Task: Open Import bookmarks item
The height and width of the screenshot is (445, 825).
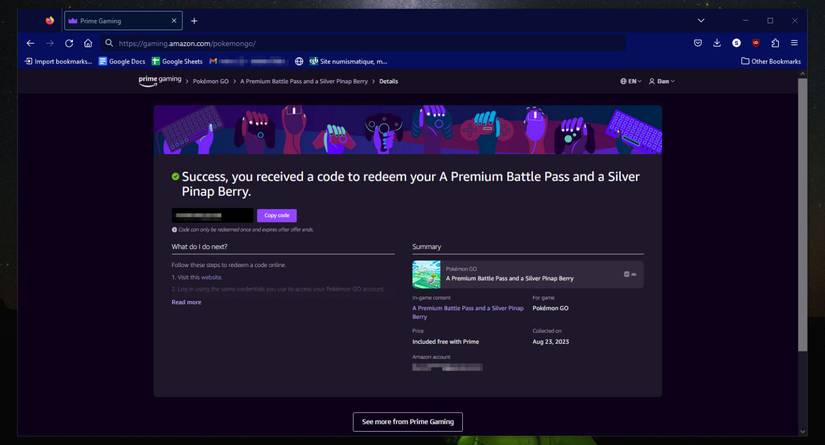Action: click(58, 62)
